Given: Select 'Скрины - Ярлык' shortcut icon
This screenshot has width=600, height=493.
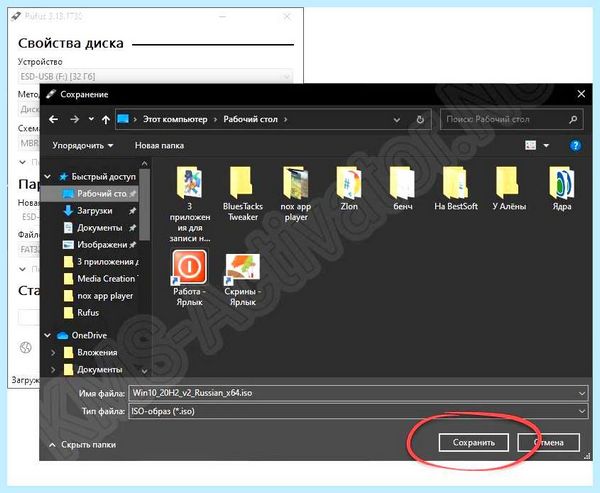Looking at the screenshot, I should (243, 267).
